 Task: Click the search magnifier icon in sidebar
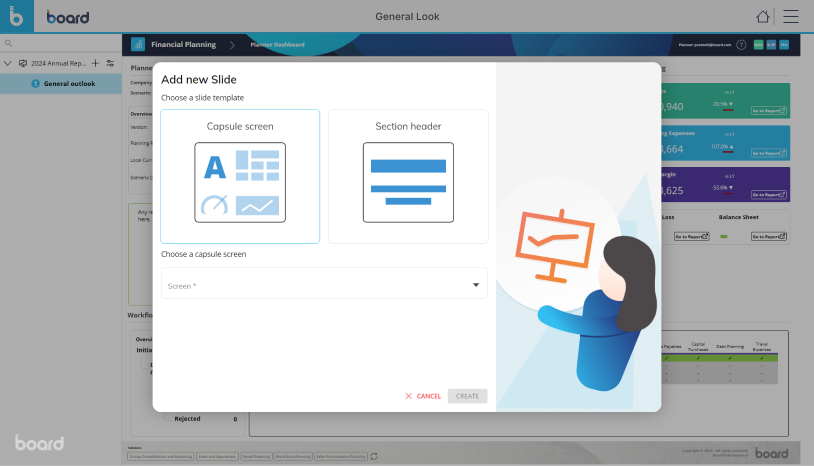8,44
